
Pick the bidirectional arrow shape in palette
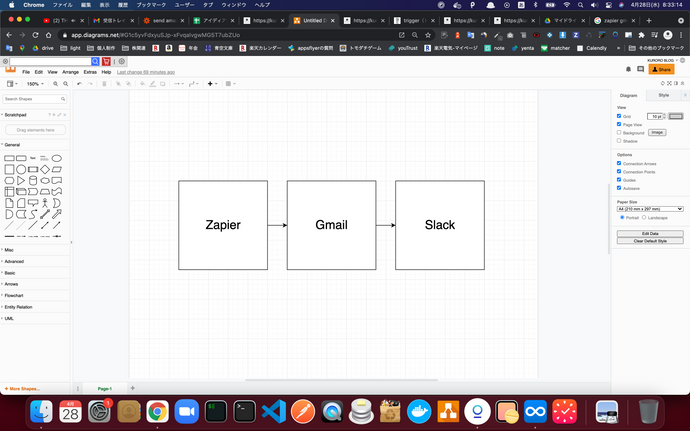coord(45,214)
